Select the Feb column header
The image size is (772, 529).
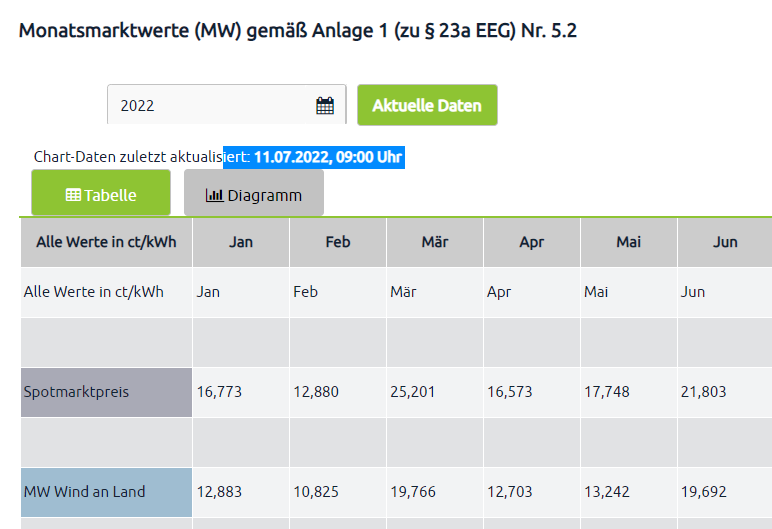coord(338,242)
